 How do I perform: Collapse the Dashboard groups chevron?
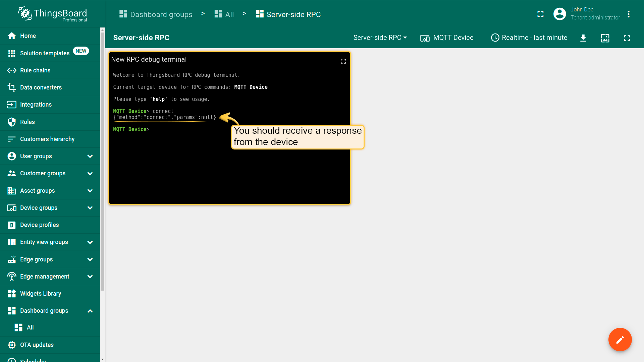coord(90,311)
